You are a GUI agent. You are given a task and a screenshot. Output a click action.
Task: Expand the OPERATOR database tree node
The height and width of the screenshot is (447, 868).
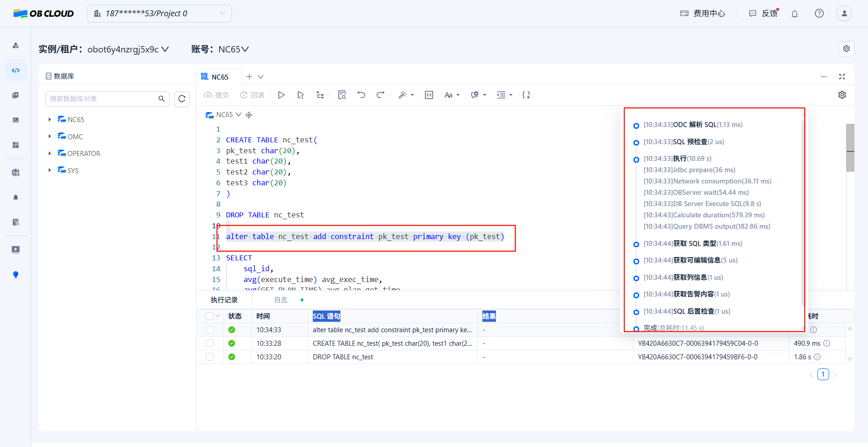[50, 154]
